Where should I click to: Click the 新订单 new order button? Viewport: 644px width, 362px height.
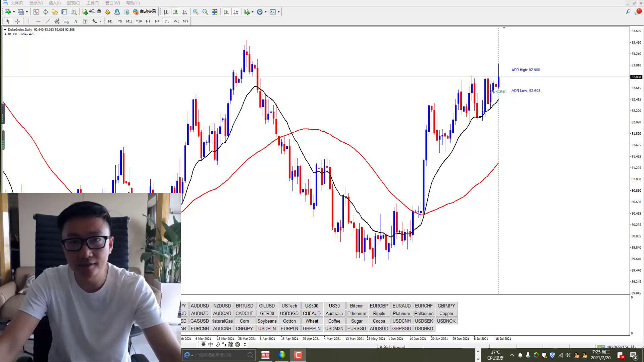92,12
